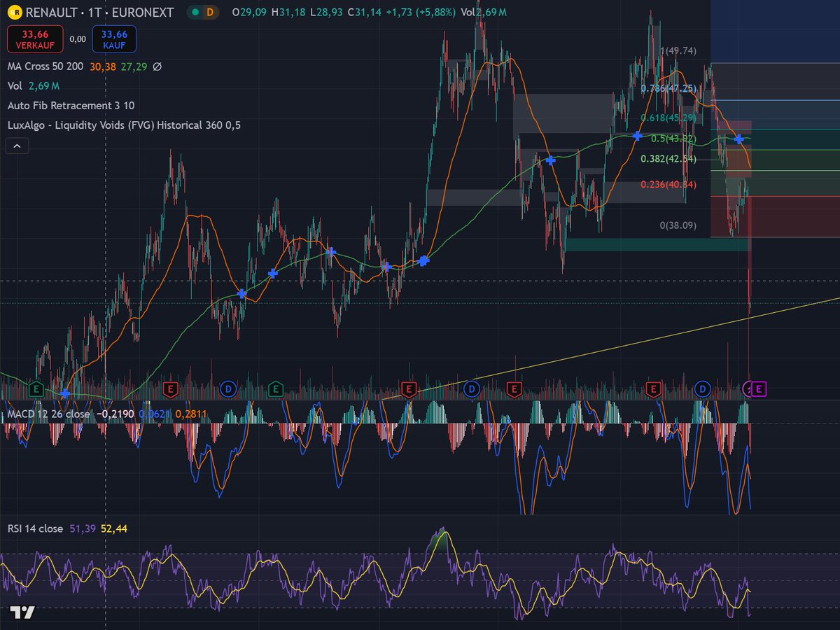Screen dimensions: 840x630
Task: Click the Fib level label 0(38.09)
Action: coord(678,225)
